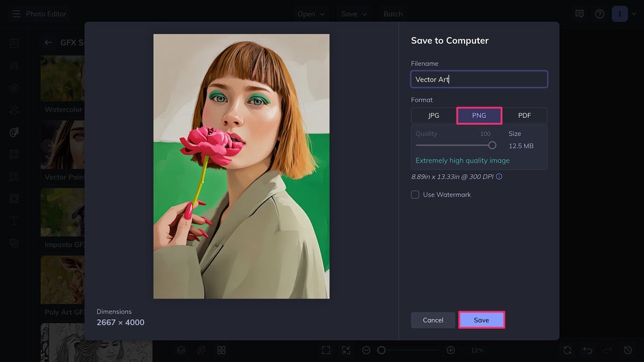The height and width of the screenshot is (362, 644).
Task: Adjust the Quality slider handle
Action: click(492, 145)
